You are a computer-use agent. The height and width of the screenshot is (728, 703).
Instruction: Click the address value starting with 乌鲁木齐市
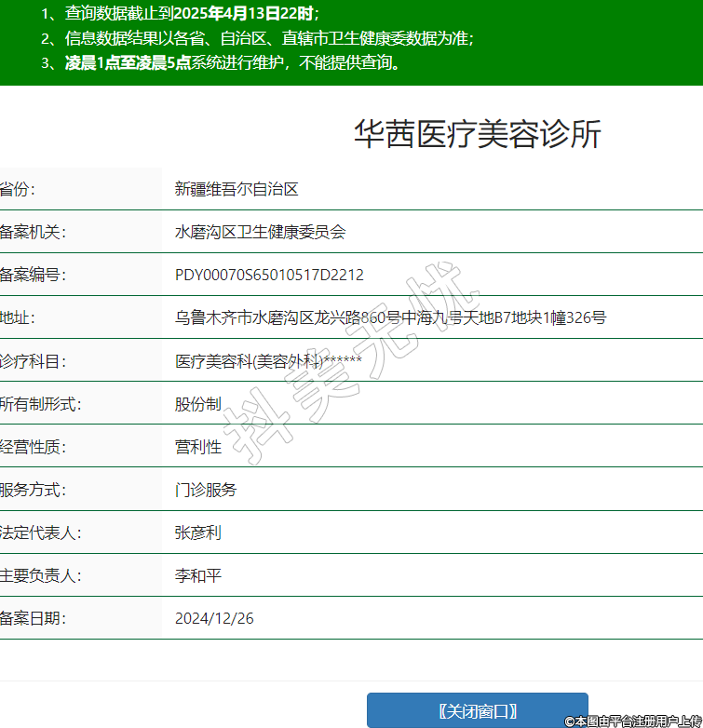(x=390, y=317)
